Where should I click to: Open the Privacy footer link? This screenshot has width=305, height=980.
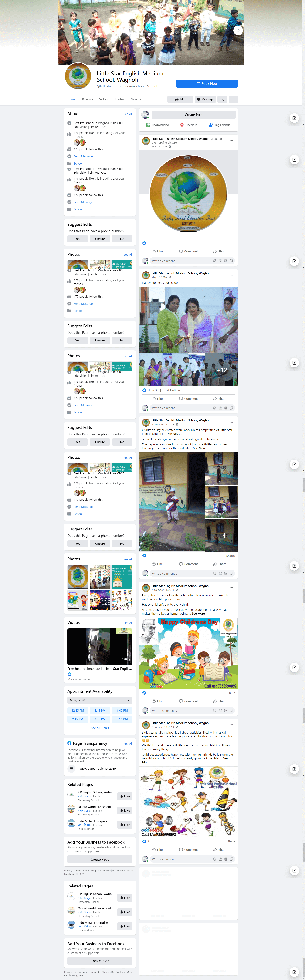pos(68,871)
